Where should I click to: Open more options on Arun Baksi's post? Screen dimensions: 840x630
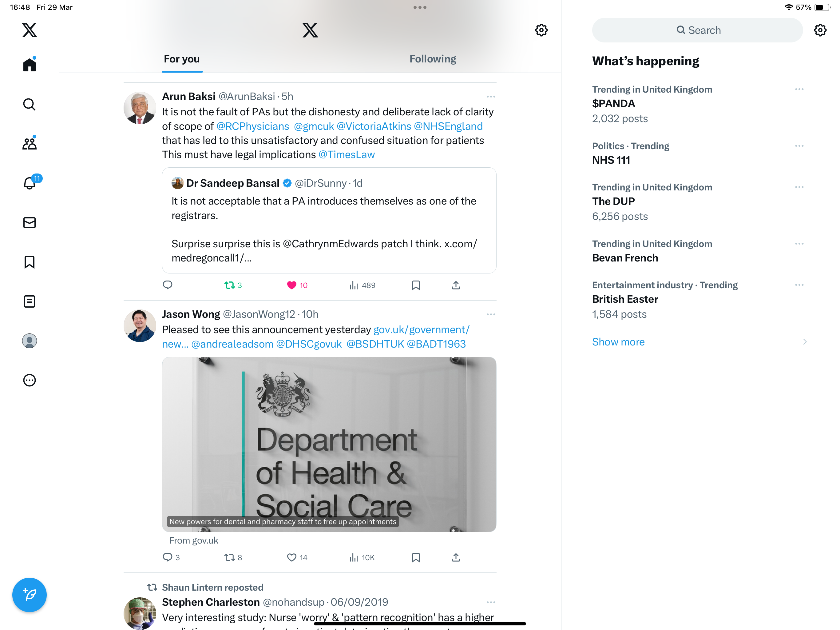tap(491, 97)
